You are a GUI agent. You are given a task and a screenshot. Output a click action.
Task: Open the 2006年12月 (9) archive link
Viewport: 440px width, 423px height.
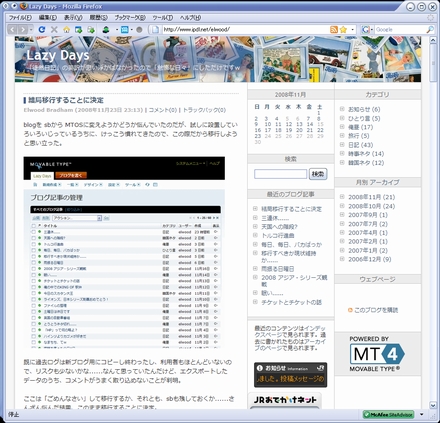click(x=369, y=259)
